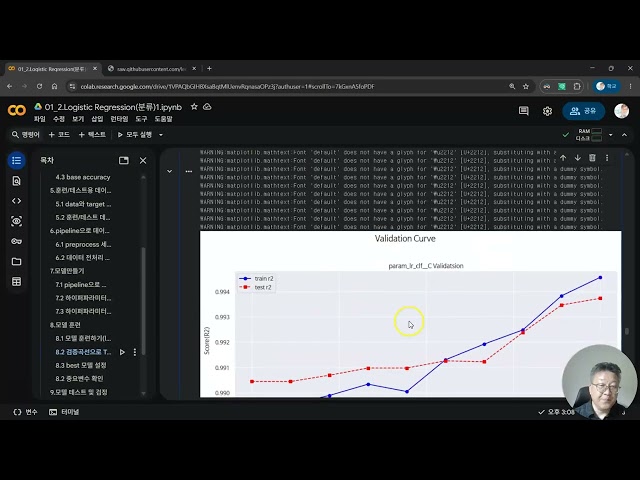Go to 6.1 preprocess section
This screenshot has width=640, height=480.
pos(83,244)
